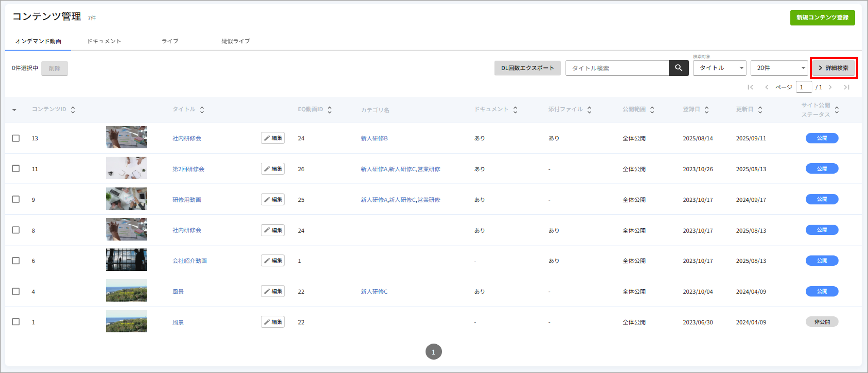Open the select-all dropdown arrow in header
The height and width of the screenshot is (373, 868).
14,110
